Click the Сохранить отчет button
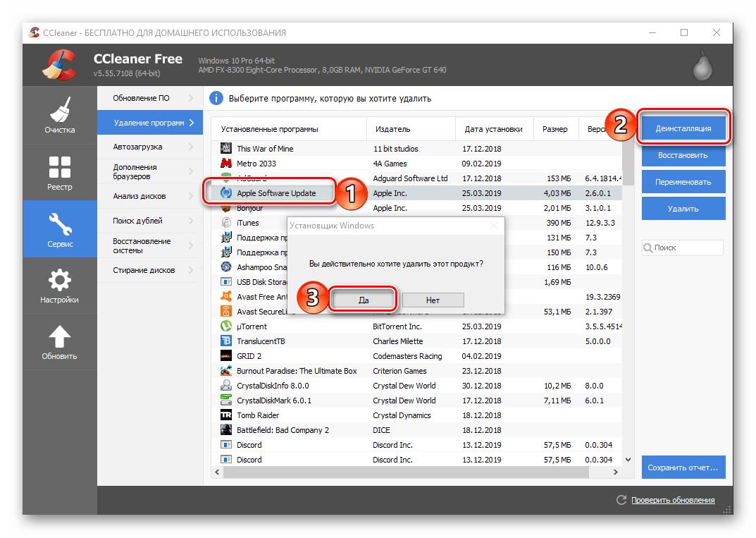The height and width of the screenshot is (538, 756). pos(683,467)
